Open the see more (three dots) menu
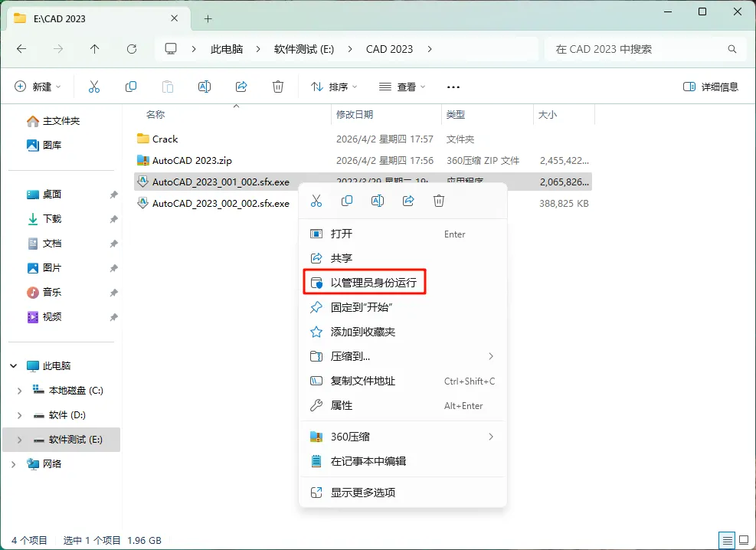Screen dimensions: 756x550 click(453, 87)
